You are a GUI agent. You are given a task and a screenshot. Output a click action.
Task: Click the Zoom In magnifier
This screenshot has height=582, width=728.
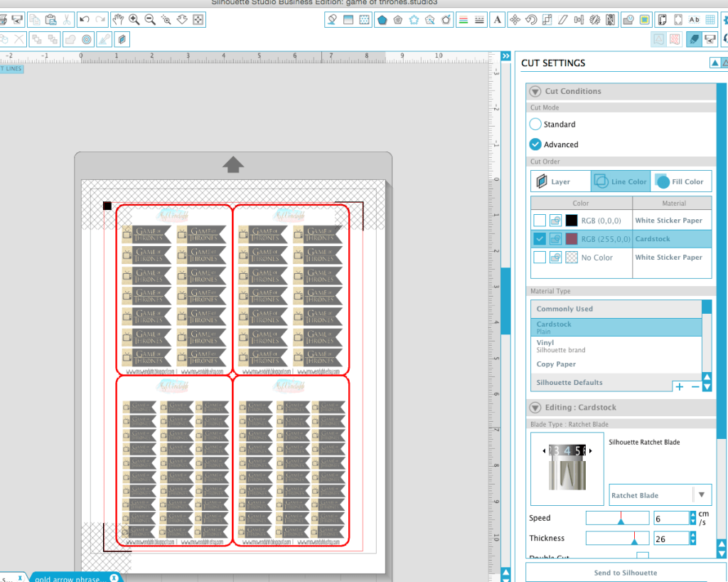pos(134,19)
